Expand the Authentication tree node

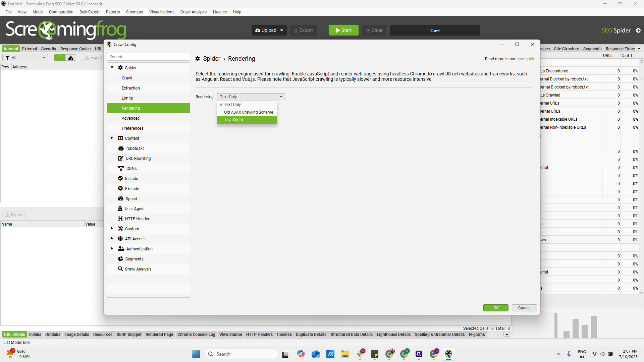(x=112, y=249)
